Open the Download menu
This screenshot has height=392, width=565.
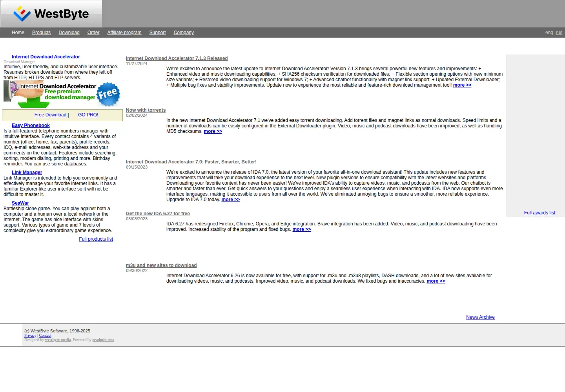69,33
